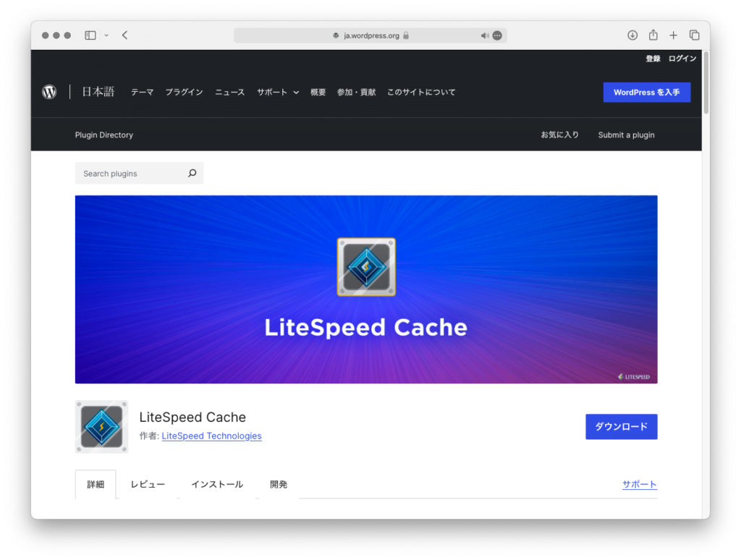Go back with the back arrow

124,35
